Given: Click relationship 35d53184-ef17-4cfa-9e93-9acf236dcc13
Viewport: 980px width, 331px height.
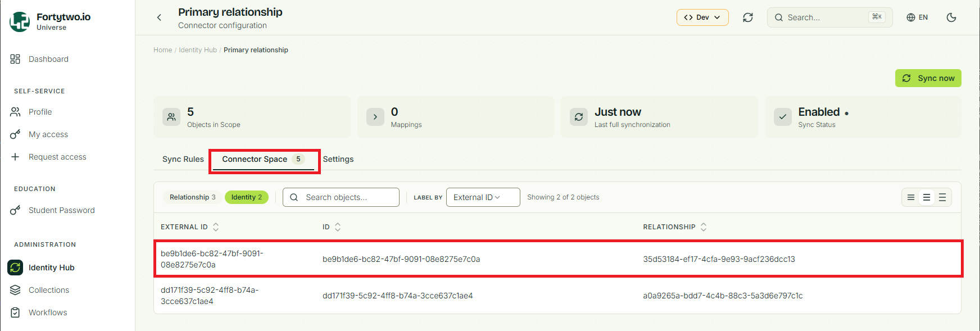Looking at the screenshot, I should tap(719, 259).
